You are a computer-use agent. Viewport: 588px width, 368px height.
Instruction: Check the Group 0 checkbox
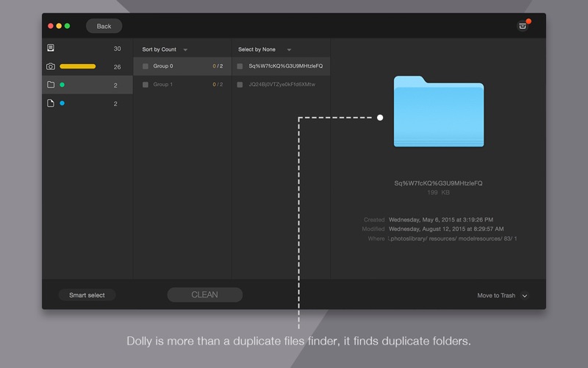[146, 66]
